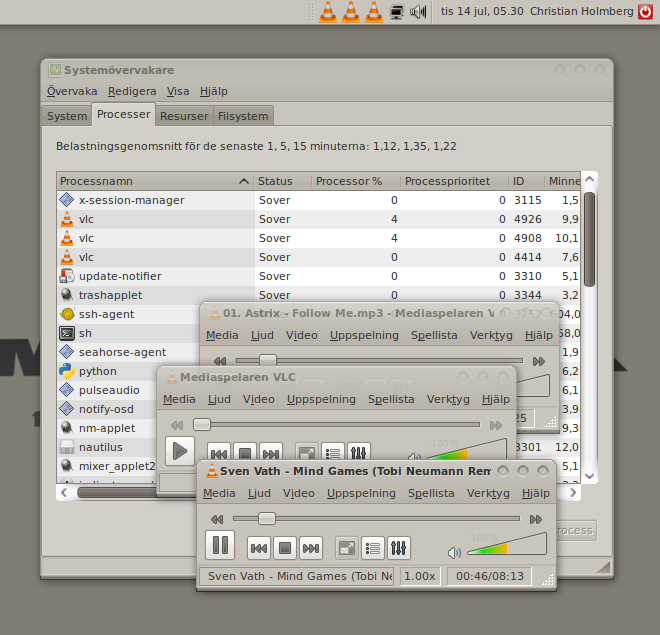
Task: Click the process list scroll down arrow
Action: pyautogui.click(x=590, y=476)
